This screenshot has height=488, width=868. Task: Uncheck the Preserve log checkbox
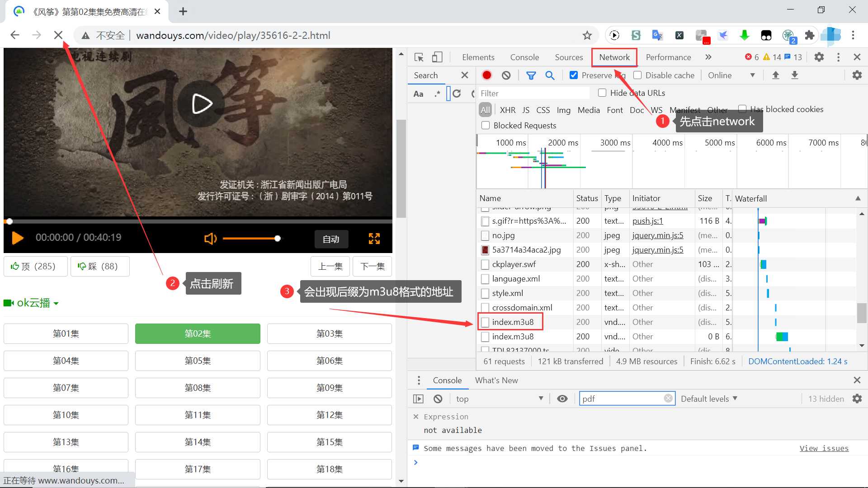(574, 75)
